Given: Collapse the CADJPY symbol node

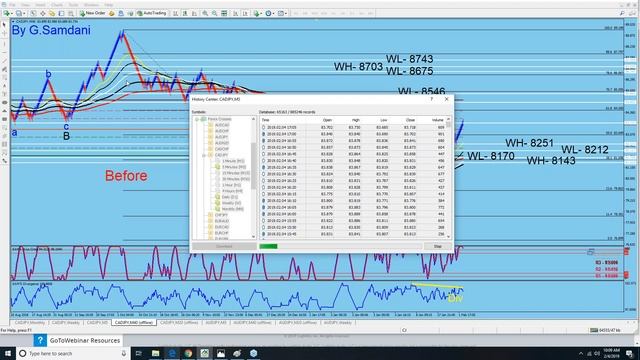Looking at the screenshot, I should click(x=204, y=155).
